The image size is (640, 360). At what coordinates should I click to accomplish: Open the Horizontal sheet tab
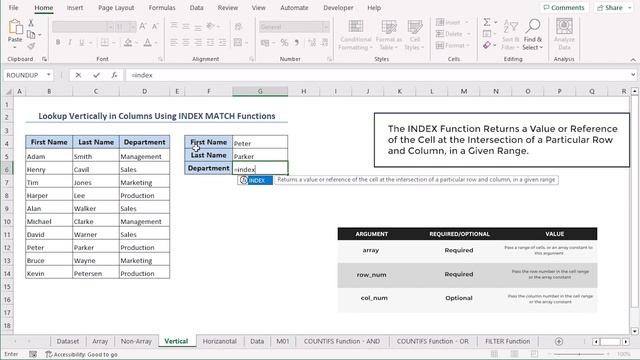[220, 341]
